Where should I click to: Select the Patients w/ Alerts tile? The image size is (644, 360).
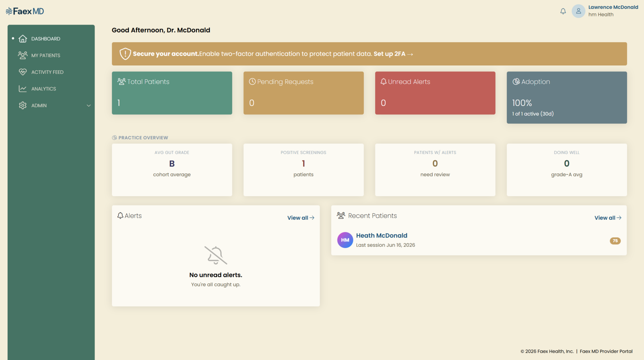point(435,170)
